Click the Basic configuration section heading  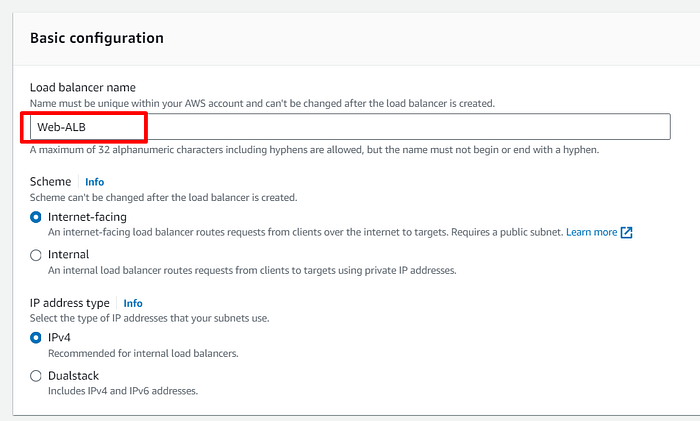(97, 38)
